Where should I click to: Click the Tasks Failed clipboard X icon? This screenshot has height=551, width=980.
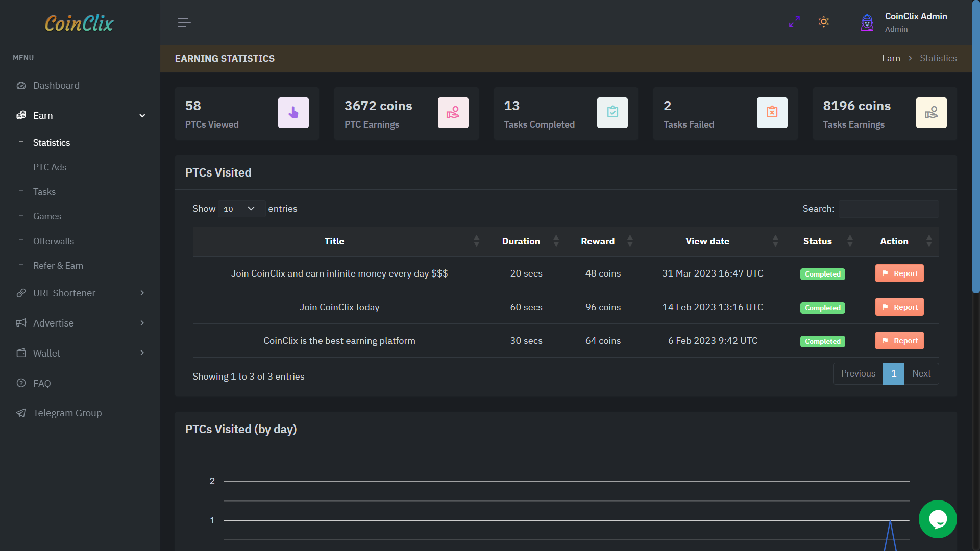pos(772,113)
